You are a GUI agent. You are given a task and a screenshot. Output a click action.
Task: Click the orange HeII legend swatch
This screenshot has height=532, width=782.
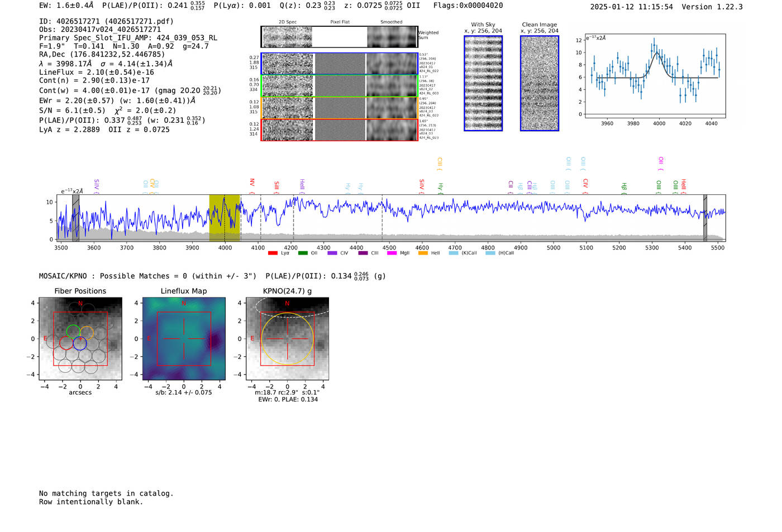tap(423, 253)
